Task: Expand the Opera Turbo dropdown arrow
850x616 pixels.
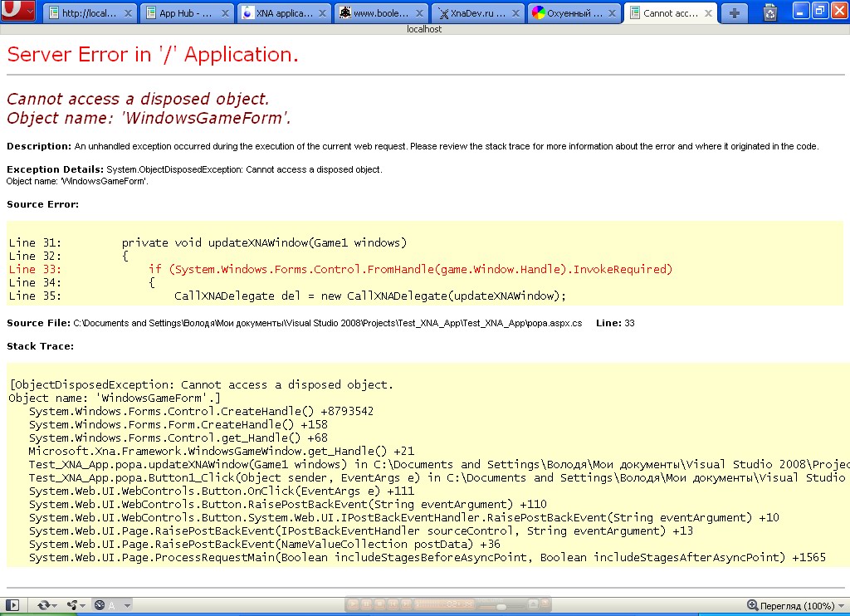Action: pos(127,605)
